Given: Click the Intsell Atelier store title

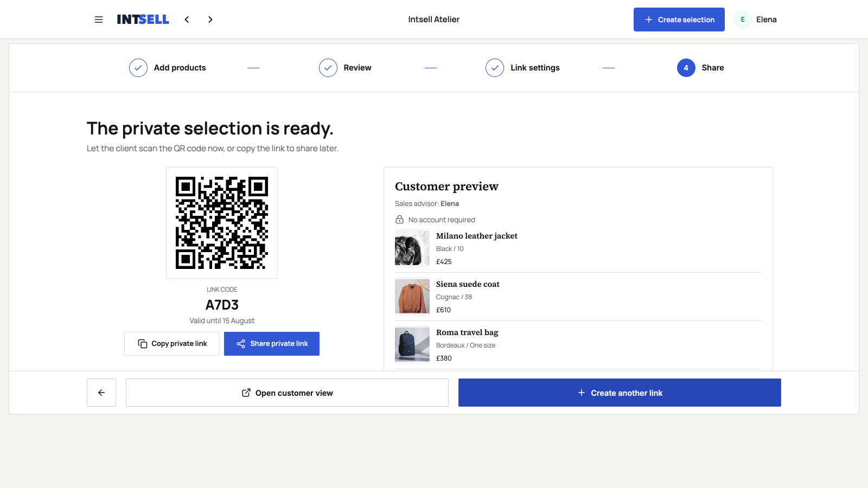Looking at the screenshot, I should (434, 20).
